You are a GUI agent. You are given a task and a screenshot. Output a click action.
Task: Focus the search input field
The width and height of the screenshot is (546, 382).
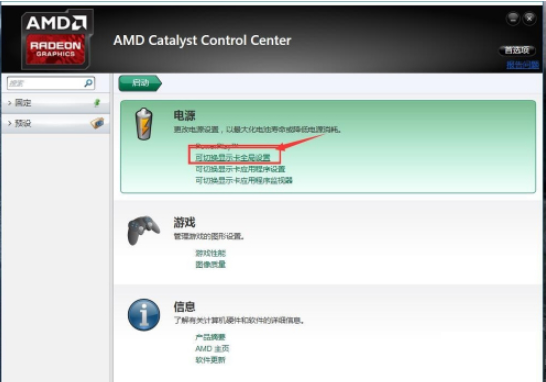click(50, 83)
